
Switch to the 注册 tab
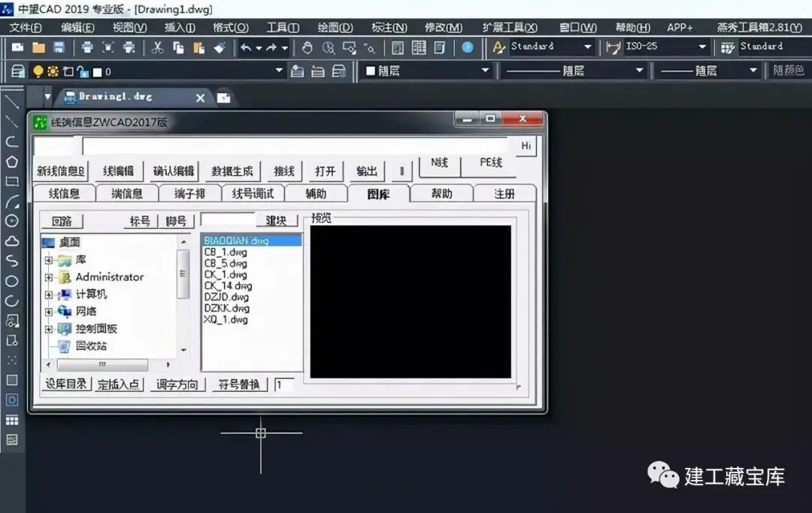coord(504,194)
